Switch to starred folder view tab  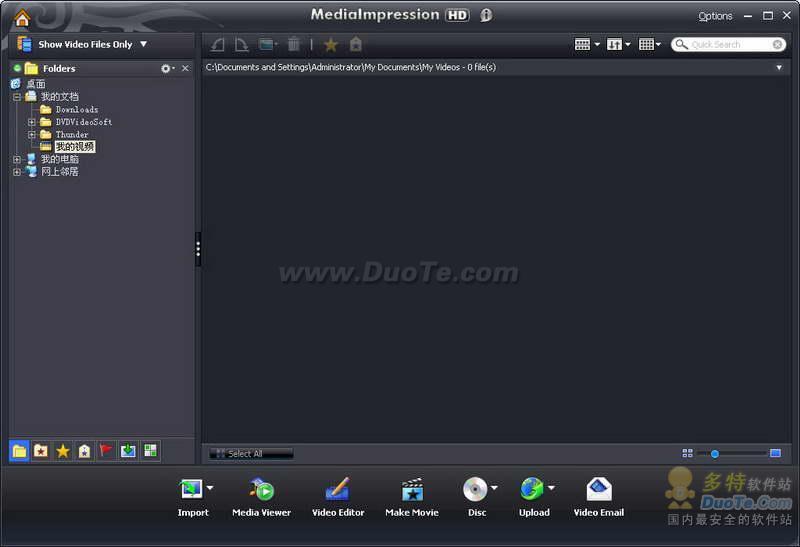tap(41, 451)
